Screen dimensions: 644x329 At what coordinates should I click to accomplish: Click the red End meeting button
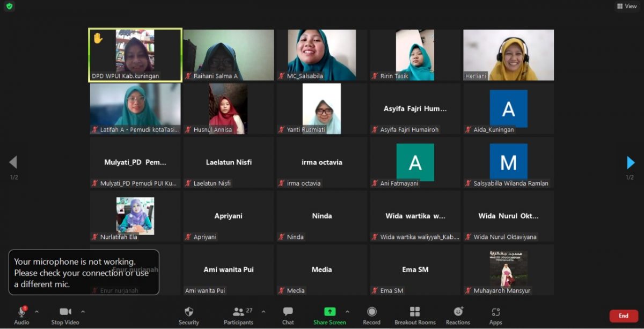tap(624, 316)
